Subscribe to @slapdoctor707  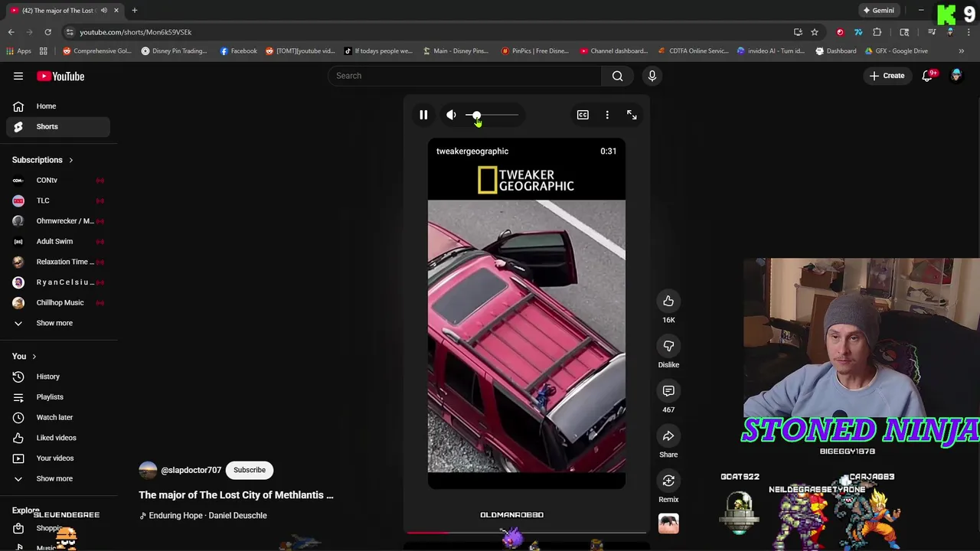pos(250,470)
